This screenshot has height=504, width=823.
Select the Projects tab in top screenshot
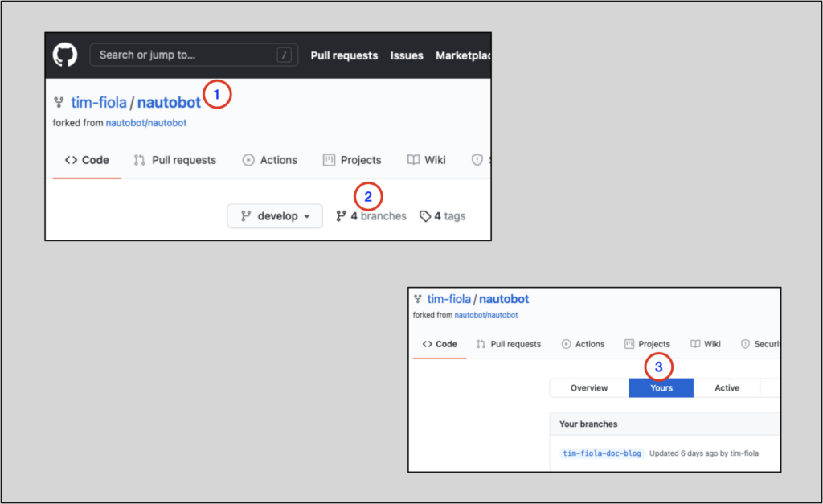[x=352, y=160]
